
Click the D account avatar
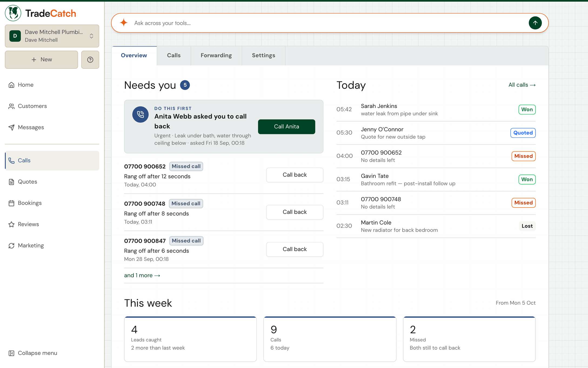[x=15, y=36]
